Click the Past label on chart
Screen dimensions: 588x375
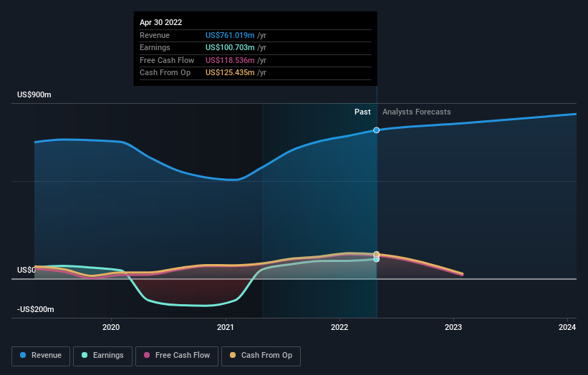[x=362, y=112]
